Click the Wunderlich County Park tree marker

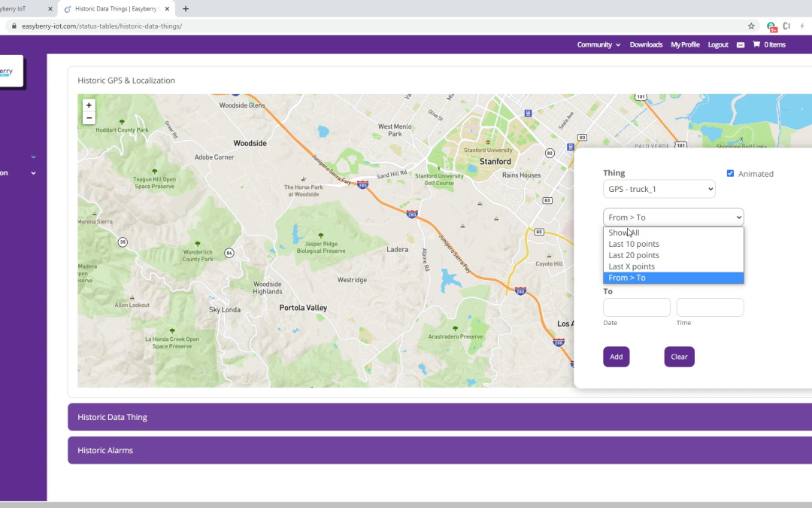(197, 244)
